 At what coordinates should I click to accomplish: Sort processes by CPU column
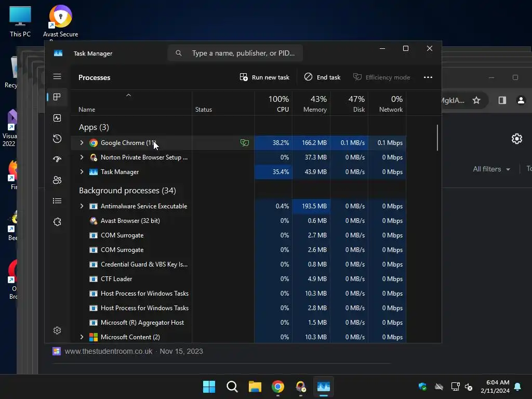click(x=273, y=104)
